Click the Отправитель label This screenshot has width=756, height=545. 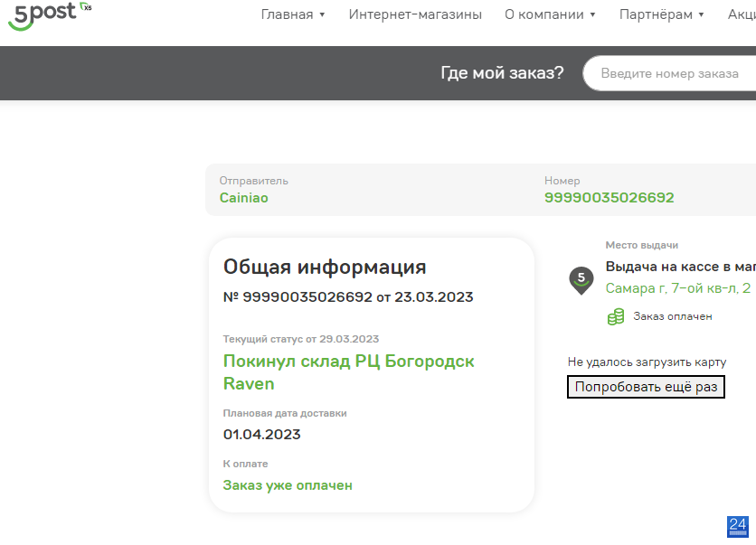coord(253,181)
